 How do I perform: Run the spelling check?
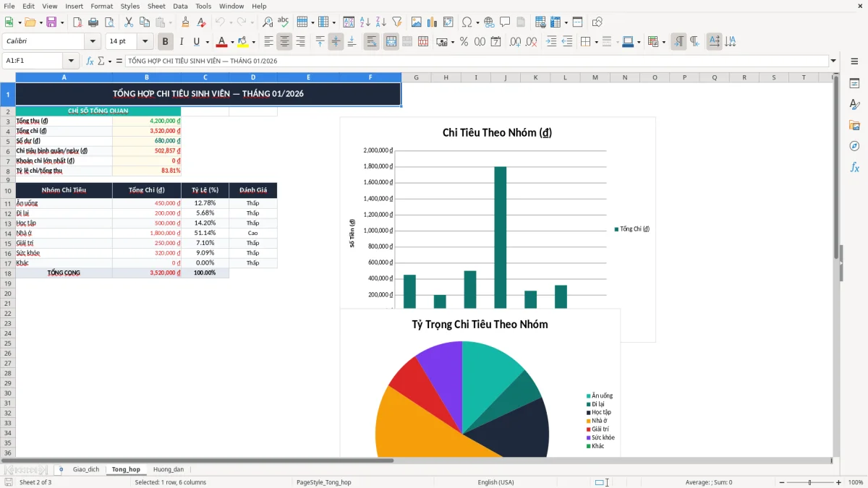coord(284,22)
